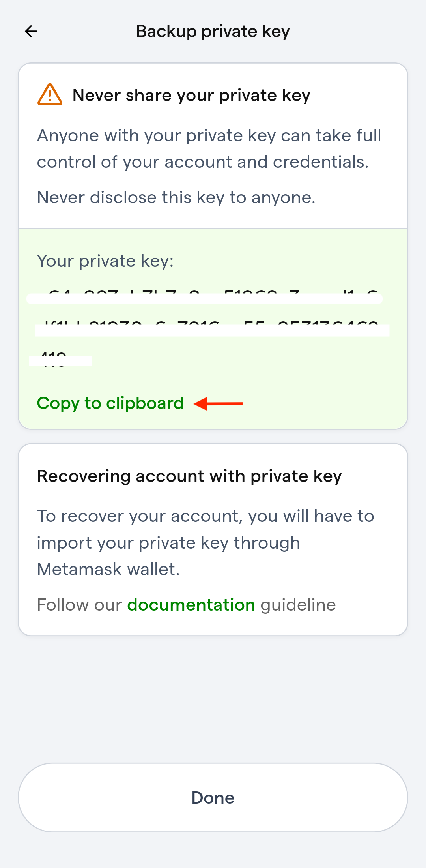Image resolution: width=426 pixels, height=868 pixels.
Task: Select the Never share your private key heading
Action: coord(192,96)
